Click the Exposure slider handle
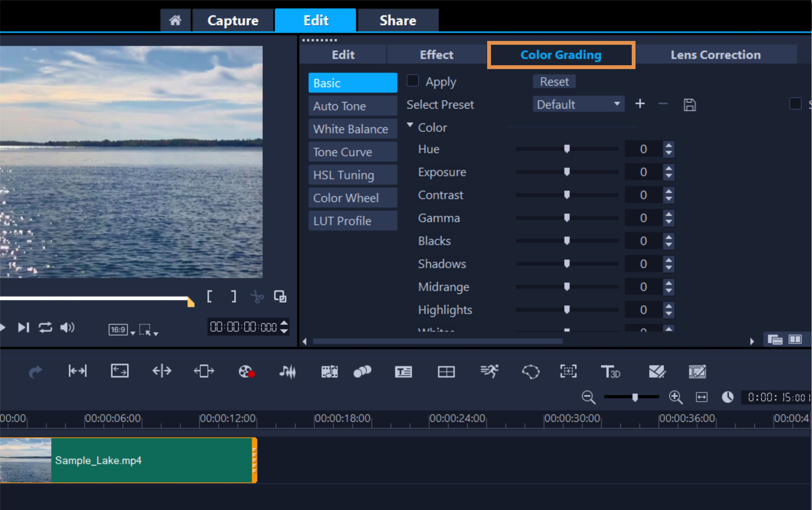The height and width of the screenshot is (510, 812). tap(567, 172)
